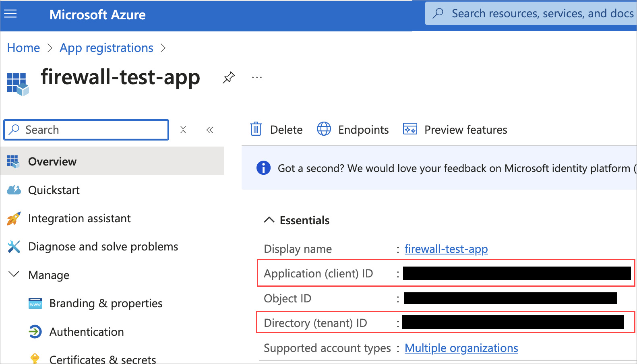Click the Integration assistant rocket icon
Screen dimensions: 637x364
point(14,218)
